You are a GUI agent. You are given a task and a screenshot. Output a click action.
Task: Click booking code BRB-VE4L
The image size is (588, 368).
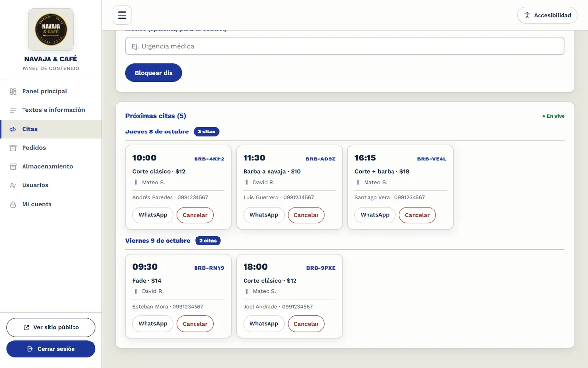(x=432, y=159)
